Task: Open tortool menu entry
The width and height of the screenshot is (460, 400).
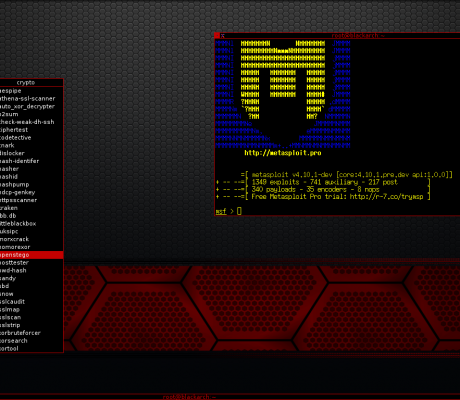Action: pyautogui.click(x=31, y=349)
